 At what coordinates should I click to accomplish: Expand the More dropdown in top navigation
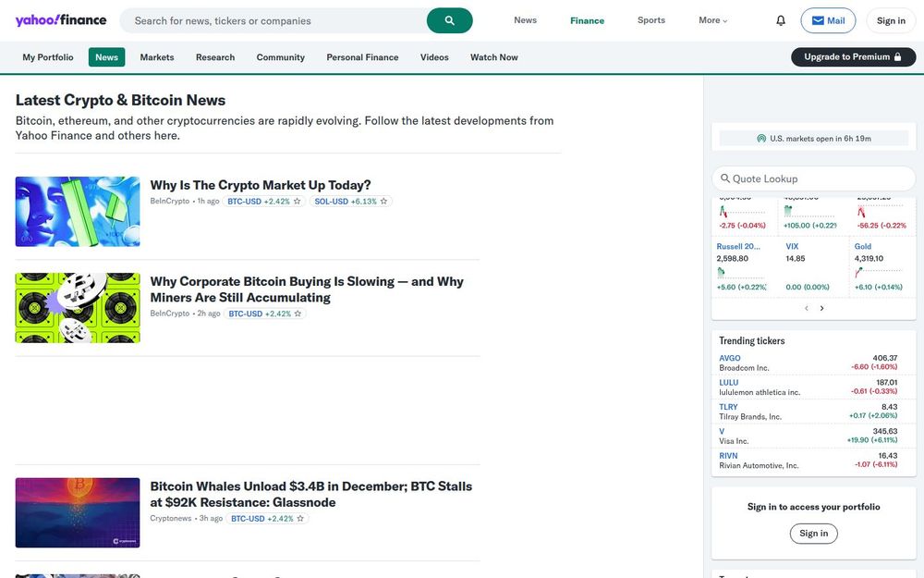pos(712,20)
